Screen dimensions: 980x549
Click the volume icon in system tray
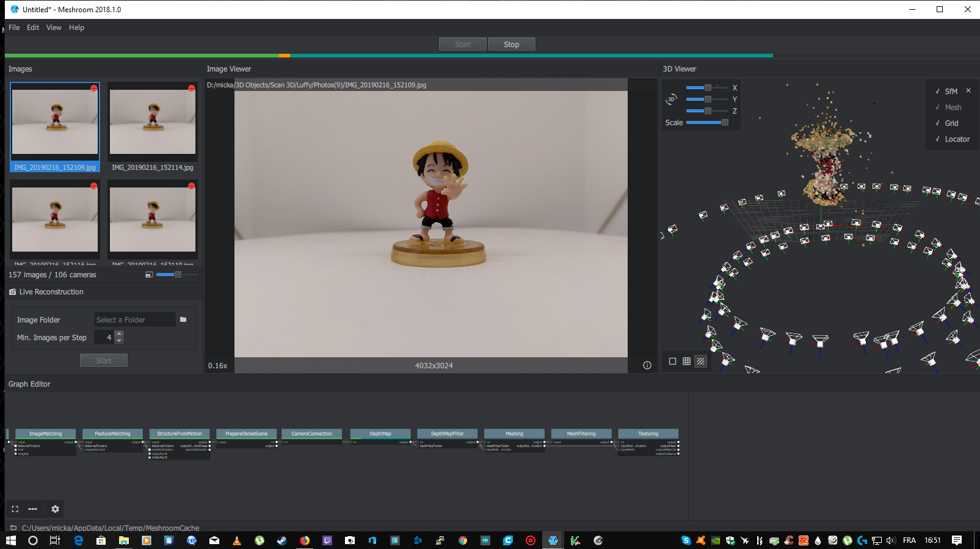point(890,540)
